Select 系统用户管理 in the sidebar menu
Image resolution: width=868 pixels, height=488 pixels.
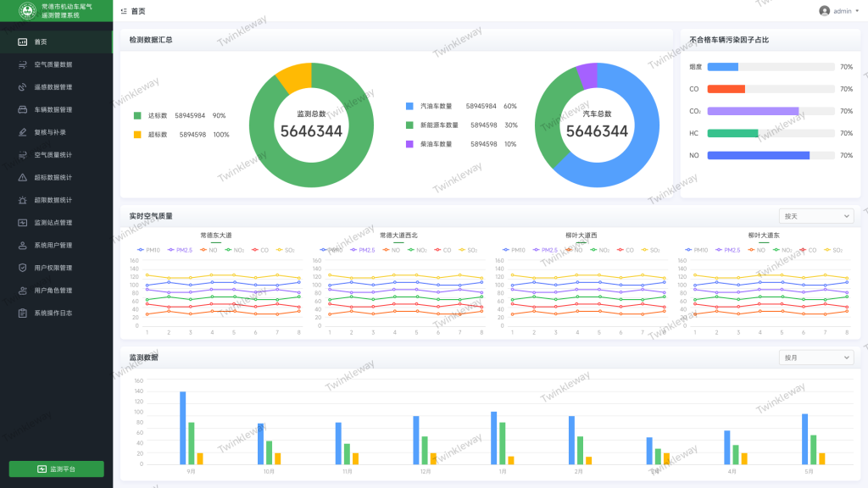coord(53,246)
